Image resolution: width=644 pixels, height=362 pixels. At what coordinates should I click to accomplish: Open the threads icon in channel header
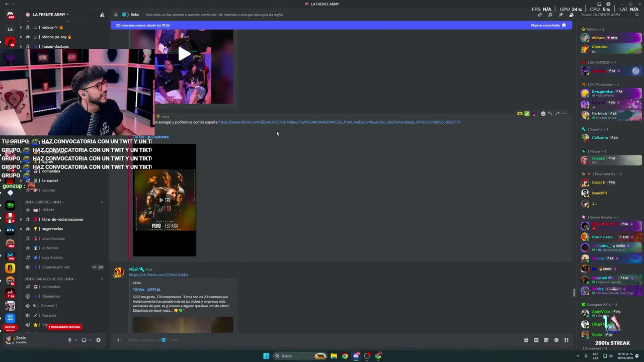pyautogui.click(x=540, y=15)
